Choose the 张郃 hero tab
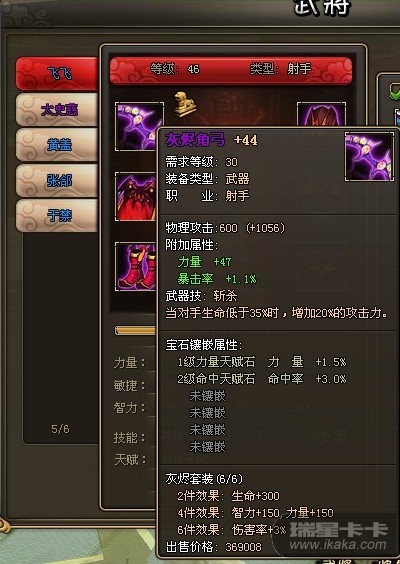The height and width of the screenshot is (564, 400). click(x=57, y=180)
